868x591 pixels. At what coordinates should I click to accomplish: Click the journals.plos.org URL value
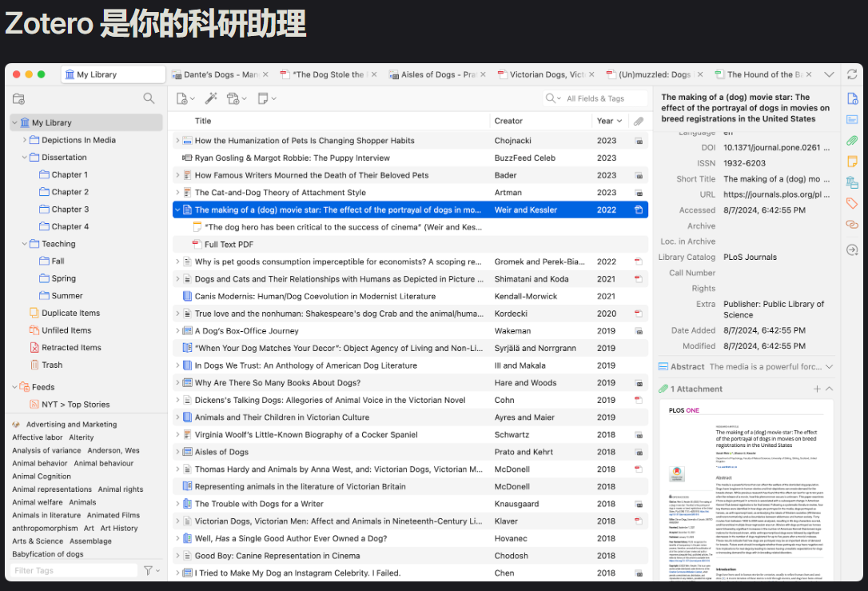(x=776, y=194)
